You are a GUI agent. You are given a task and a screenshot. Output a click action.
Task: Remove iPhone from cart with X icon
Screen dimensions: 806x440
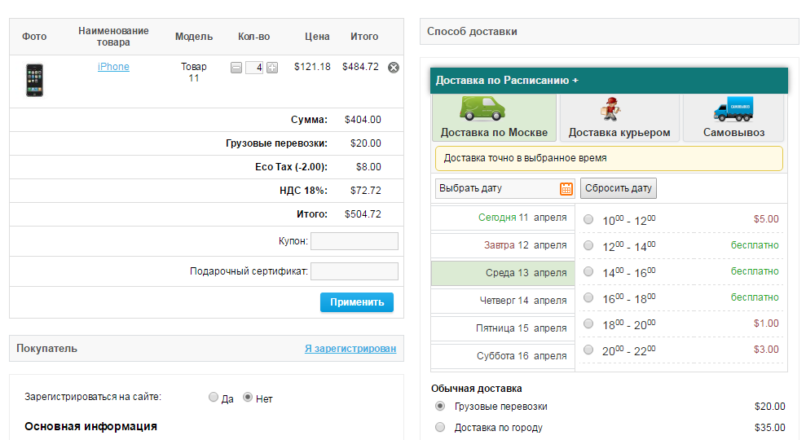(x=393, y=67)
